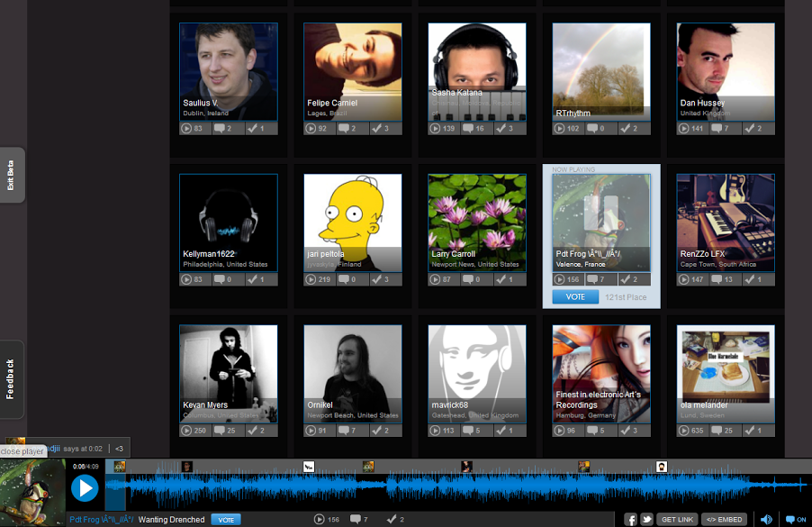Share track via the Facebook icon
The width and height of the screenshot is (812, 527).
[631, 520]
